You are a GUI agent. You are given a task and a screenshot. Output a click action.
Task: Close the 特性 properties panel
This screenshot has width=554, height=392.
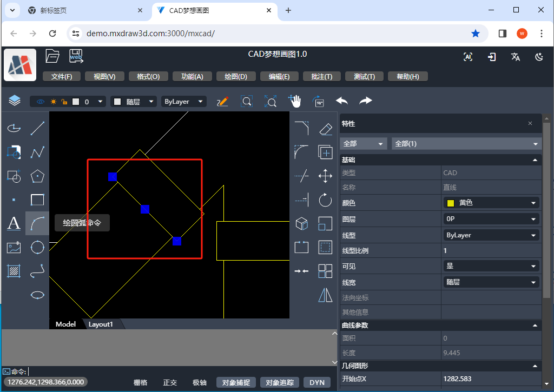click(x=530, y=123)
